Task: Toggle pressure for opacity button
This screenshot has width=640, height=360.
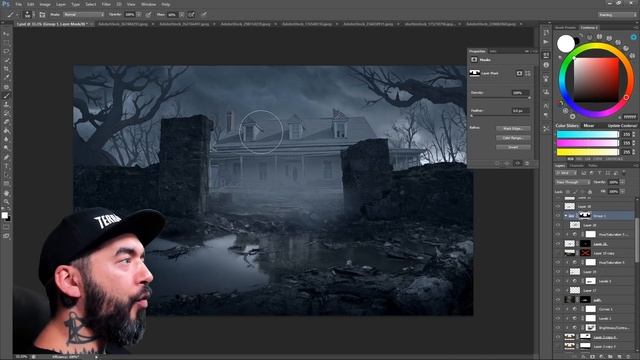Action: click(x=149, y=15)
